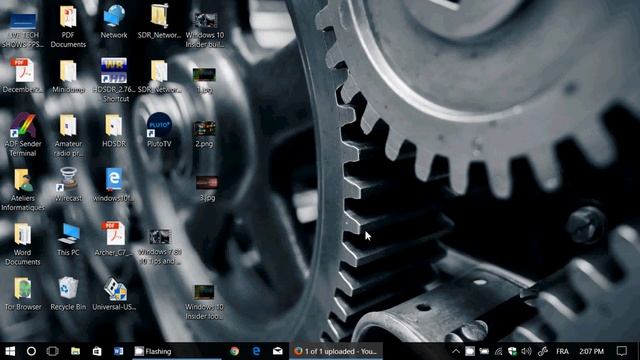
Task: Open the HDSDR folder
Action: click(x=114, y=131)
